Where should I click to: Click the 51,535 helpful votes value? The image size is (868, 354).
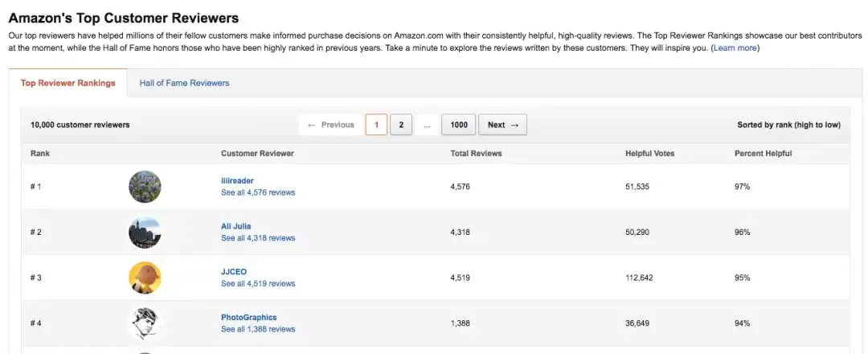pyautogui.click(x=637, y=187)
